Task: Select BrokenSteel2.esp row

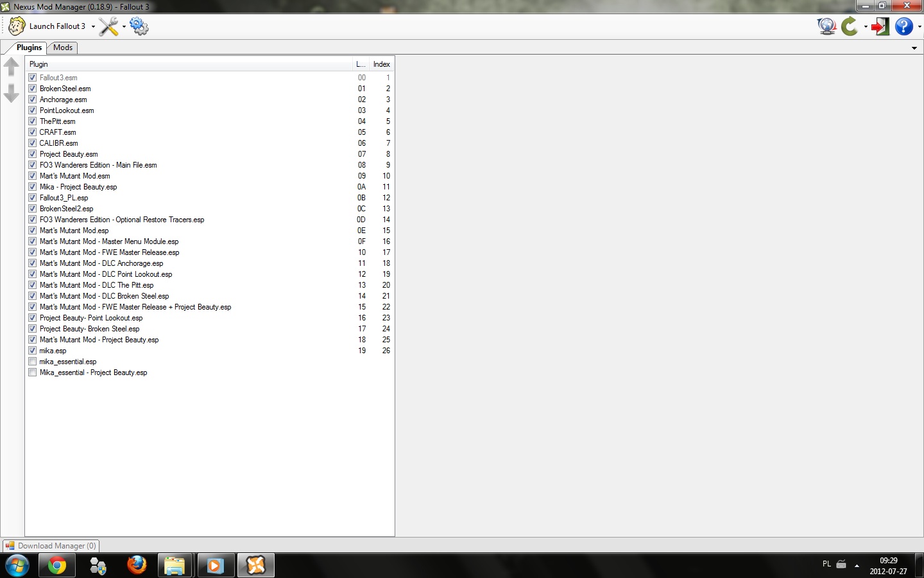Action: (x=209, y=209)
